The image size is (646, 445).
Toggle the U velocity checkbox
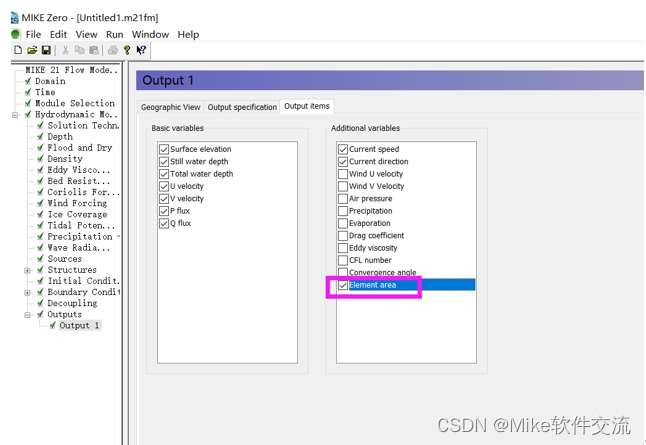click(164, 186)
